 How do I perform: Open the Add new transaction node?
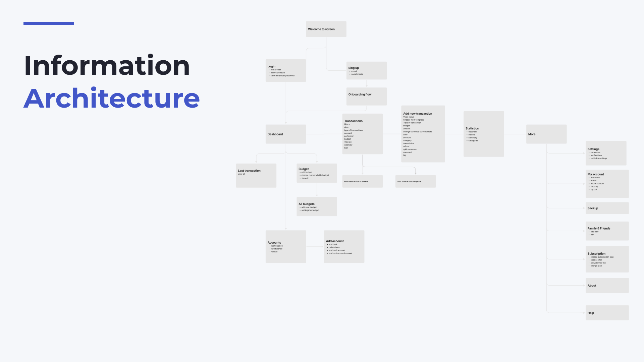[x=418, y=114]
